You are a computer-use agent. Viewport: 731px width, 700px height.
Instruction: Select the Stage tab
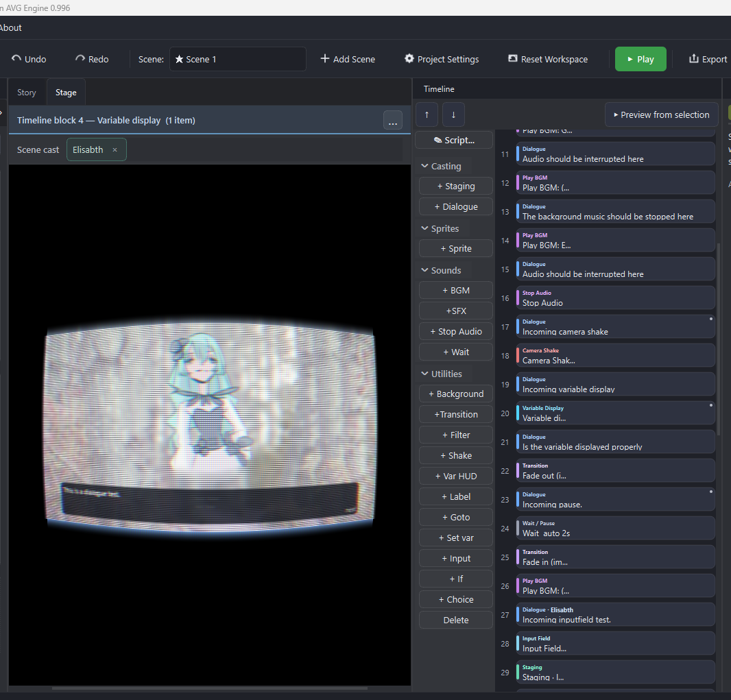[66, 93]
